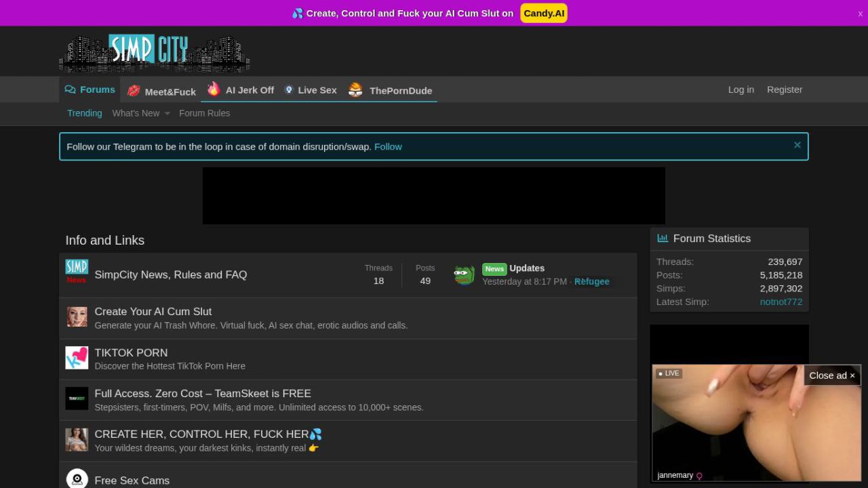Click the black TeamSkeet logo icon
The height and width of the screenshot is (488, 868).
pyautogui.click(x=77, y=399)
